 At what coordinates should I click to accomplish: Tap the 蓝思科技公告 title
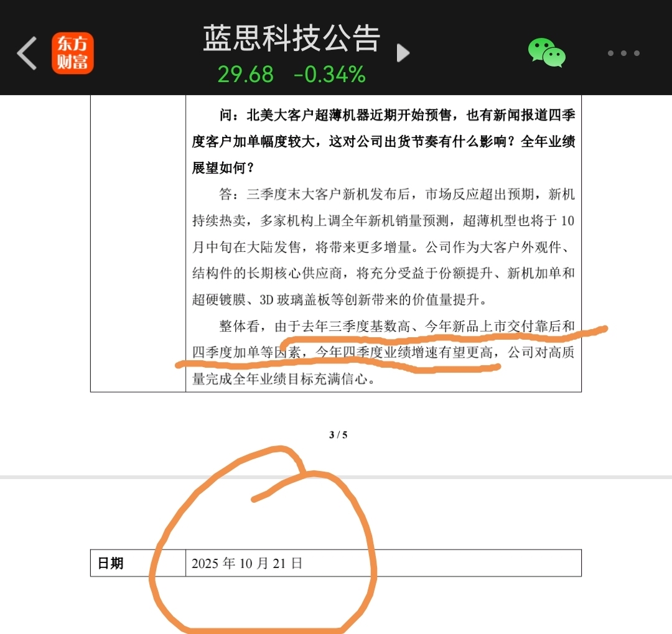point(291,38)
